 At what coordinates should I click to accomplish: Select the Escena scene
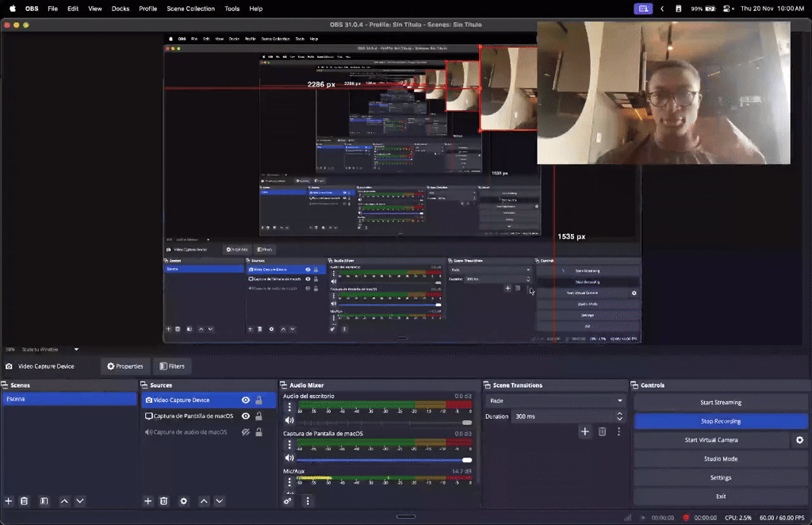point(70,399)
